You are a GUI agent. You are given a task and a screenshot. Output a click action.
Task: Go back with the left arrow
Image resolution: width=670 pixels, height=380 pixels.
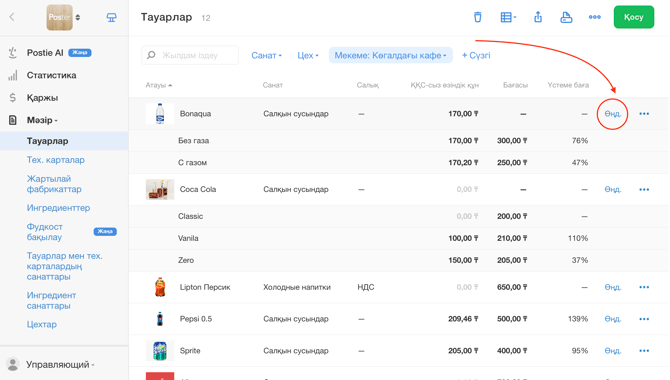pyautogui.click(x=12, y=17)
